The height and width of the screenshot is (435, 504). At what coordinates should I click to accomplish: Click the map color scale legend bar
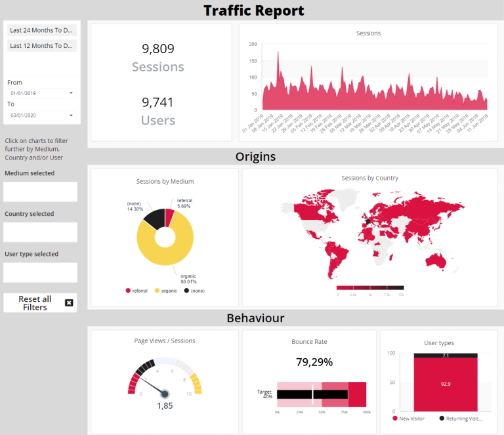pos(370,287)
